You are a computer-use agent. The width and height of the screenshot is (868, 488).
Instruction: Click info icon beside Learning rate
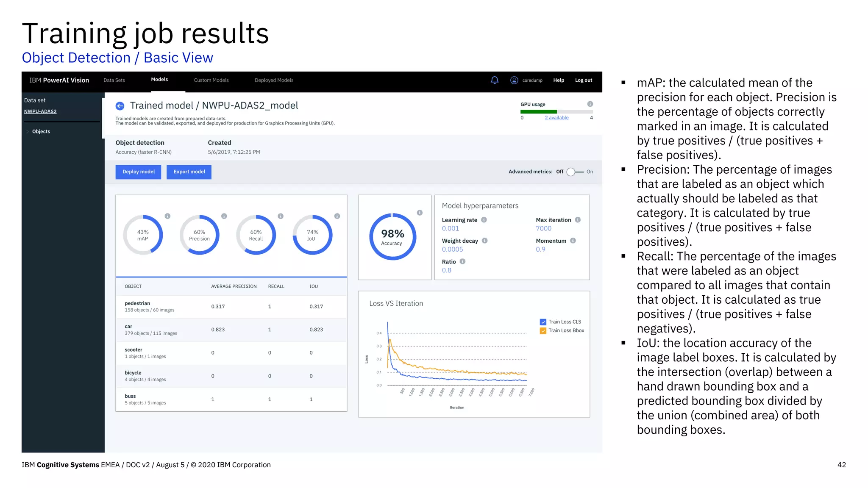[484, 220]
